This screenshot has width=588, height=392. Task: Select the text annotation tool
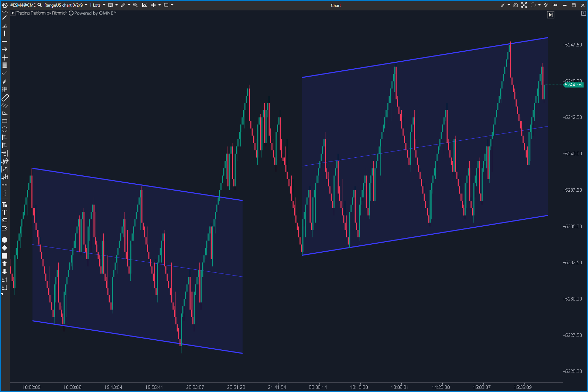(5, 212)
